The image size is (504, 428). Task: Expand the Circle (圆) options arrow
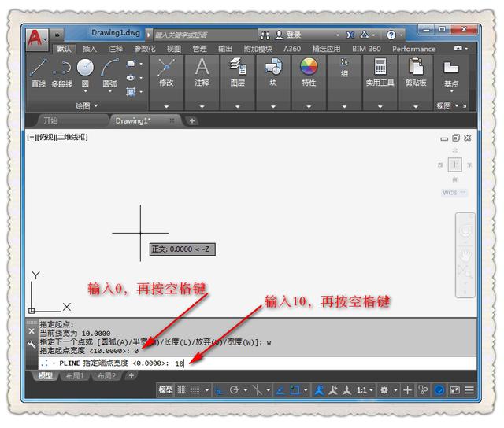pos(85,92)
